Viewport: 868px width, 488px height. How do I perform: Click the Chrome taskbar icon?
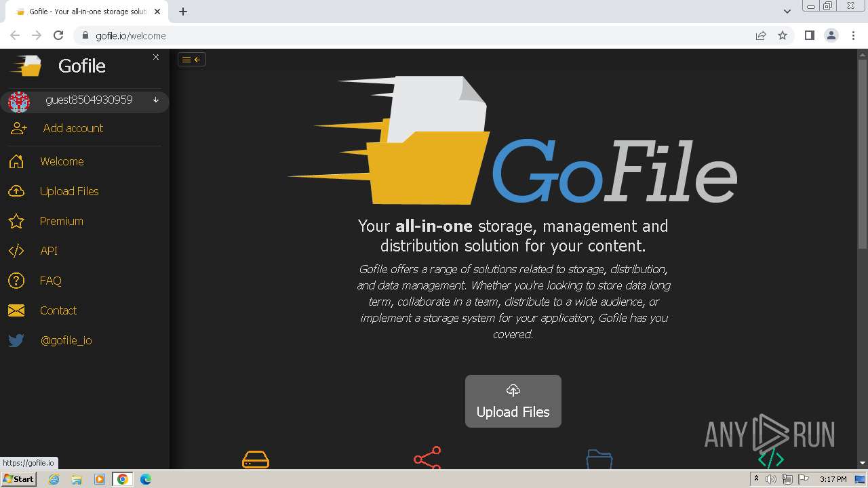point(122,479)
